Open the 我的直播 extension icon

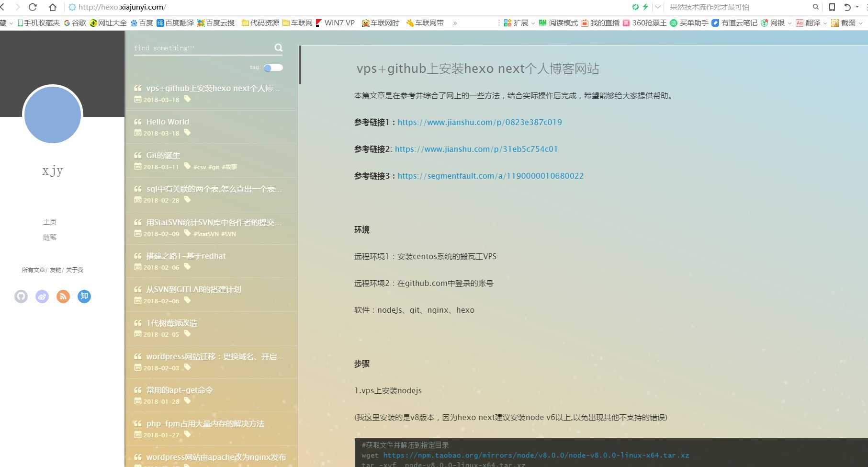[600, 23]
